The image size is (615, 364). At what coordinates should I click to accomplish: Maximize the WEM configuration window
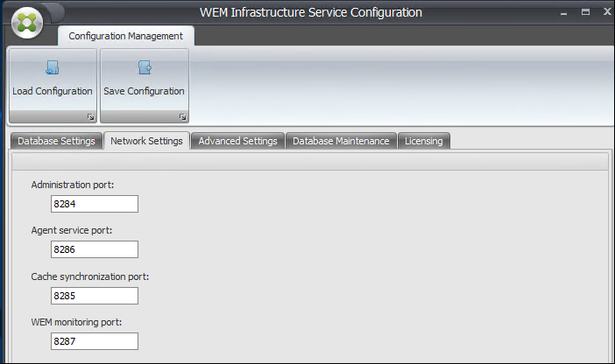pyautogui.click(x=585, y=12)
